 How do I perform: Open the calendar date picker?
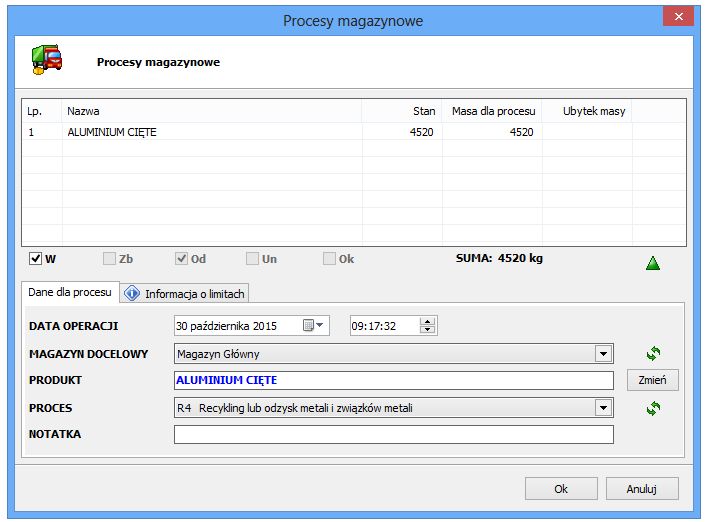314,326
